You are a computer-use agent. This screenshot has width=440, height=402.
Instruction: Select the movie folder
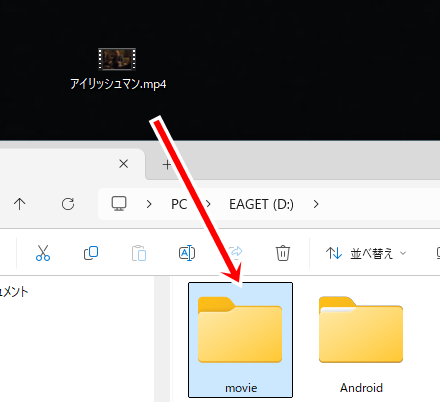(240, 340)
